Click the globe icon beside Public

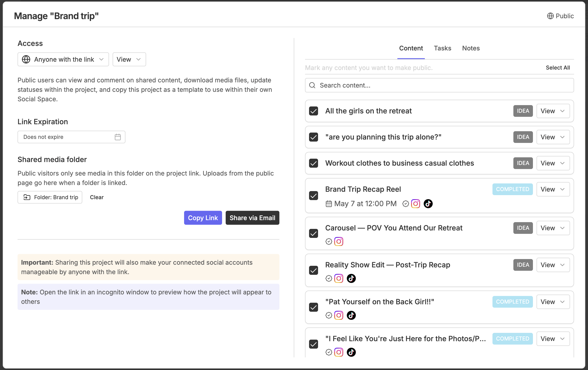pyautogui.click(x=550, y=16)
